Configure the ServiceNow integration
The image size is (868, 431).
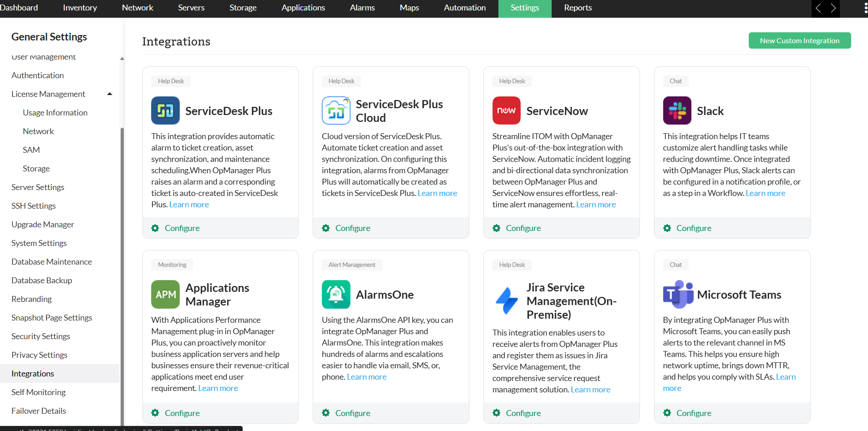point(523,228)
